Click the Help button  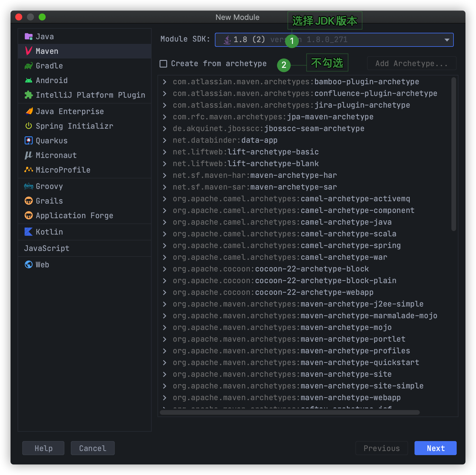coord(43,448)
